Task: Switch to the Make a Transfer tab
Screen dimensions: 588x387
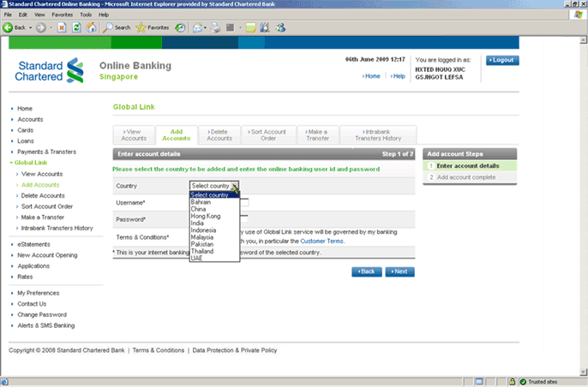Action: point(318,135)
